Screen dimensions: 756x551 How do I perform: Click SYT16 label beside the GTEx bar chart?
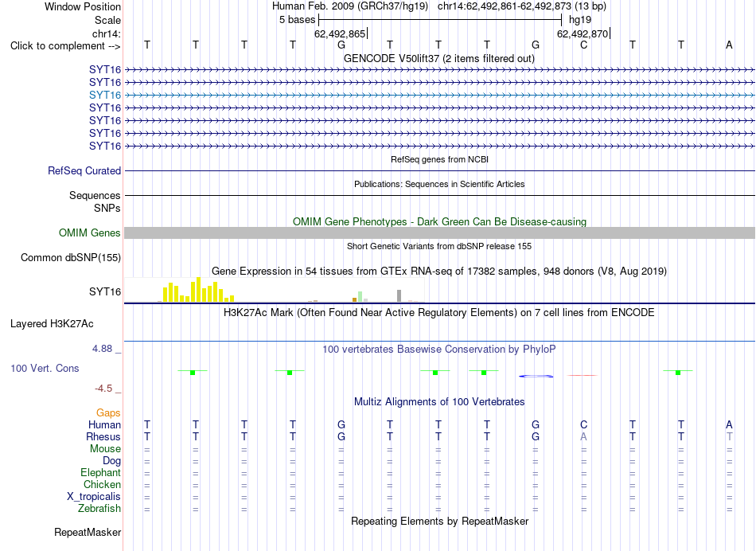[x=104, y=292]
